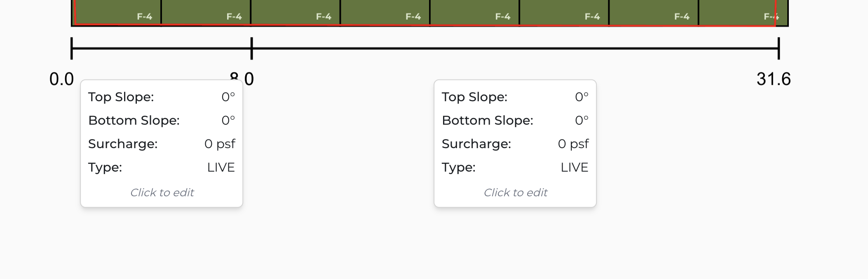The width and height of the screenshot is (868, 279).
Task: Click the Type LIVE value in right card
Action: pos(575,167)
